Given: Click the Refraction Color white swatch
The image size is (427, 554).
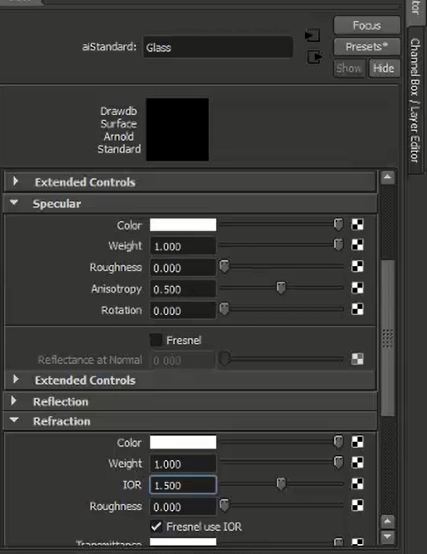Looking at the screenshot, I should [183, 442].
